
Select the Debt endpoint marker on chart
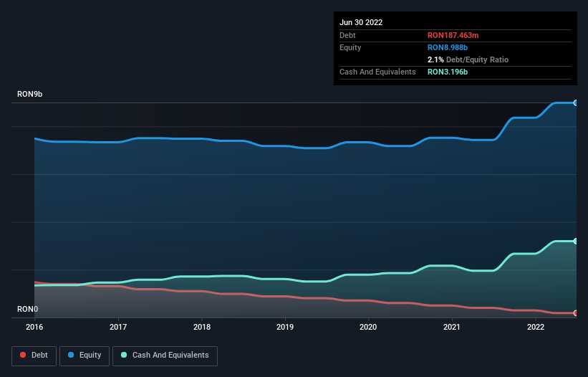tap(576, 313)
